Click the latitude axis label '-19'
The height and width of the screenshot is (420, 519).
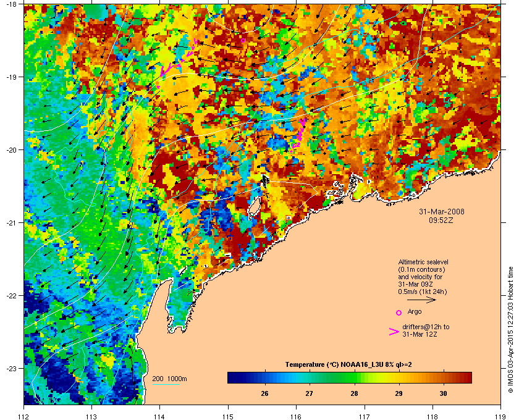11,77
